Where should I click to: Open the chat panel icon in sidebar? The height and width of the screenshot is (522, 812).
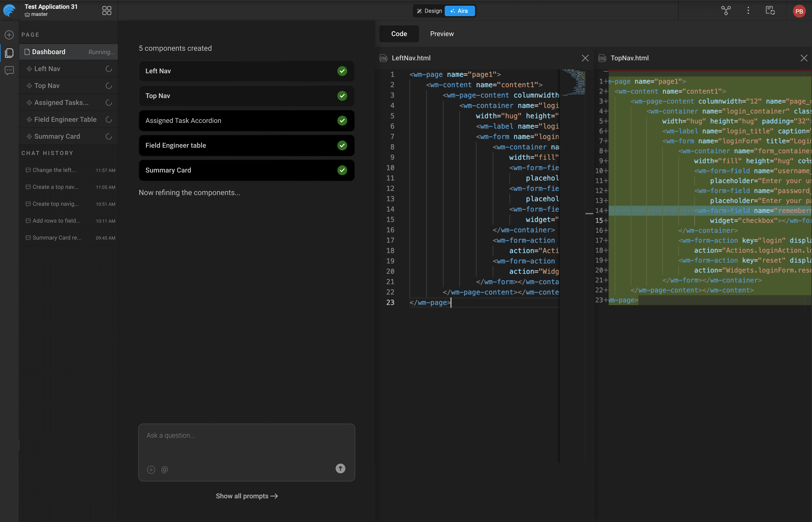tap(9, 70)
